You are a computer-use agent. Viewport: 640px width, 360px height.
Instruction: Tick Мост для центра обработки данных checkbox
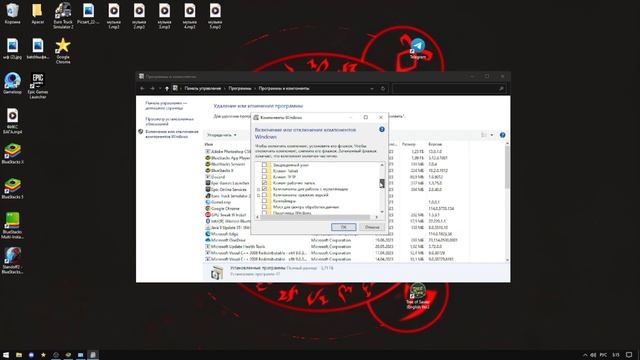[x=264, y=207]
